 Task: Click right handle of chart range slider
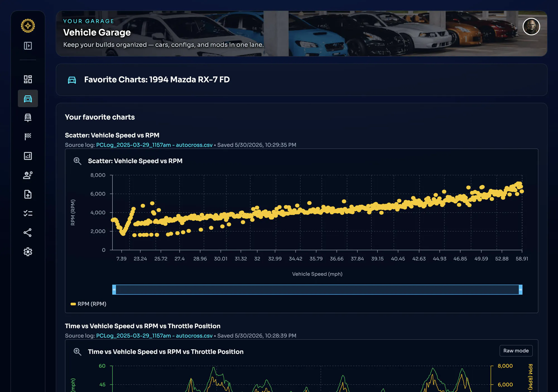520,290
